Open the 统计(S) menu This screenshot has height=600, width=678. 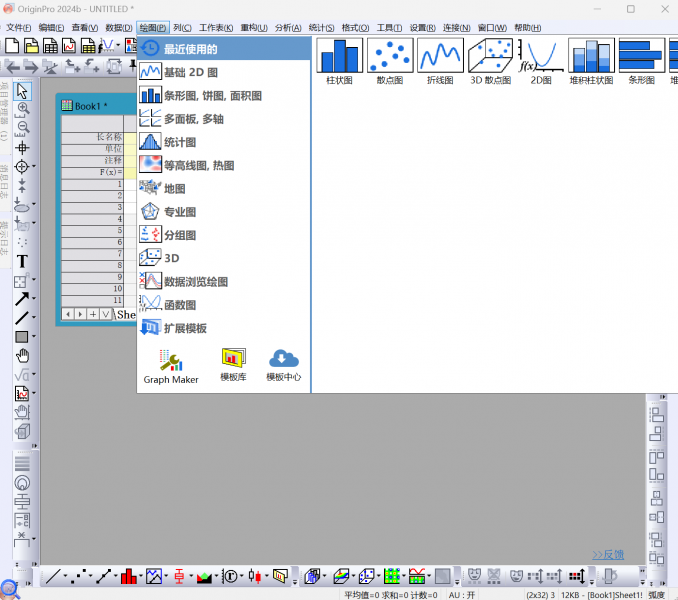point(321,28)
